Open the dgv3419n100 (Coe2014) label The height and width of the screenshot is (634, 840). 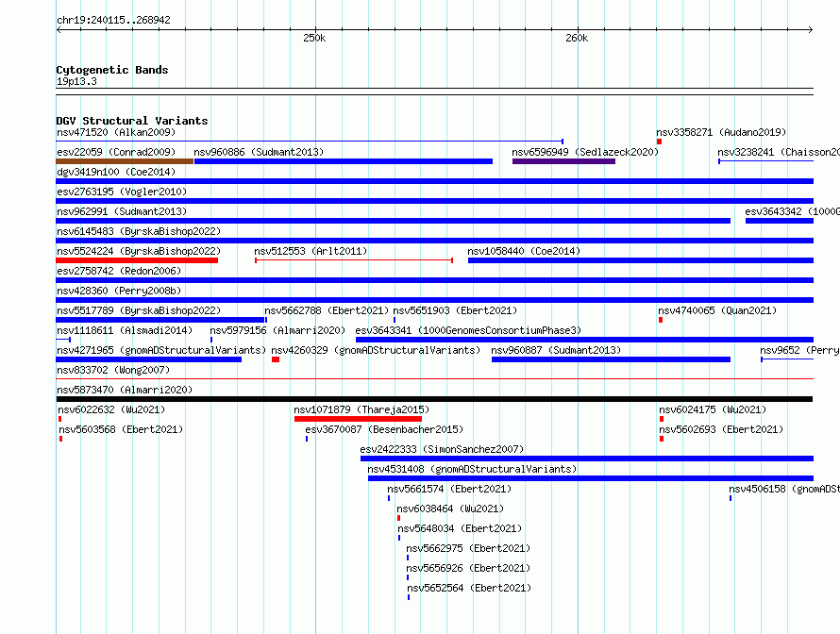click(116, 172)
